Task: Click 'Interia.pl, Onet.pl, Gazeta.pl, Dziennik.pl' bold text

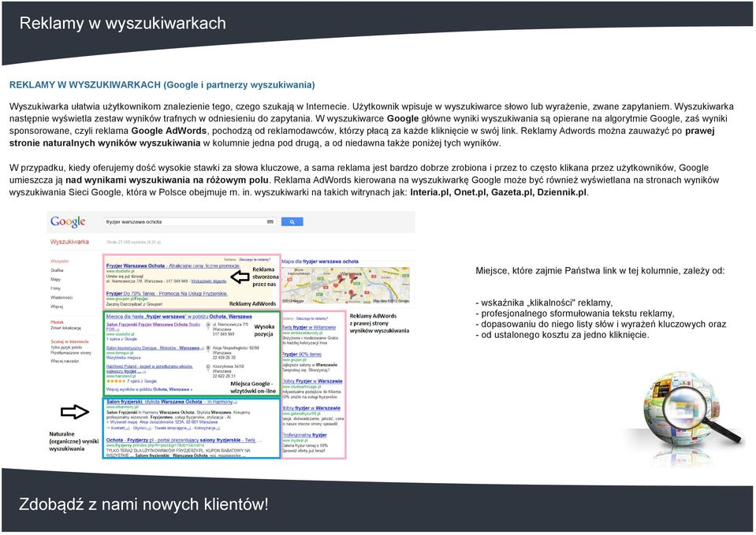Action: (498, 192)
